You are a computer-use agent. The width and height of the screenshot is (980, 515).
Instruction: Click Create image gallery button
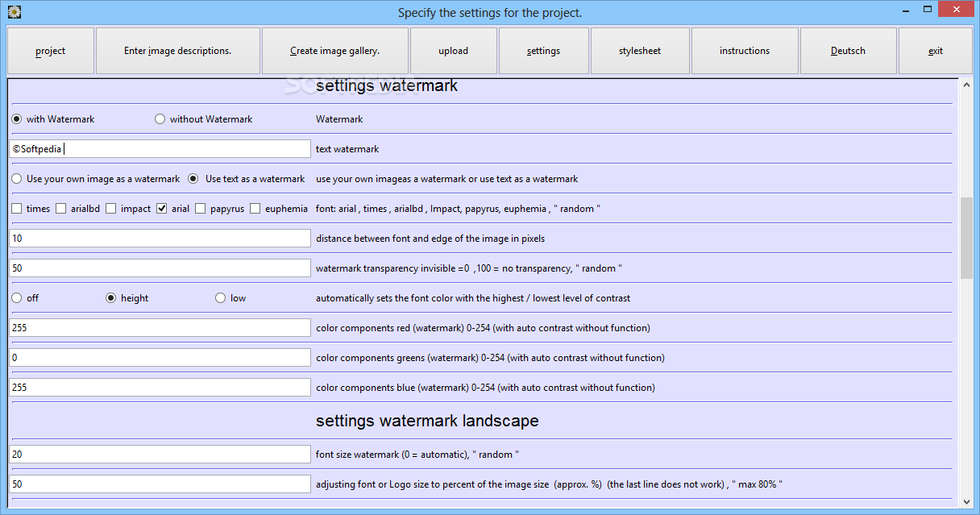click(335, 51)
